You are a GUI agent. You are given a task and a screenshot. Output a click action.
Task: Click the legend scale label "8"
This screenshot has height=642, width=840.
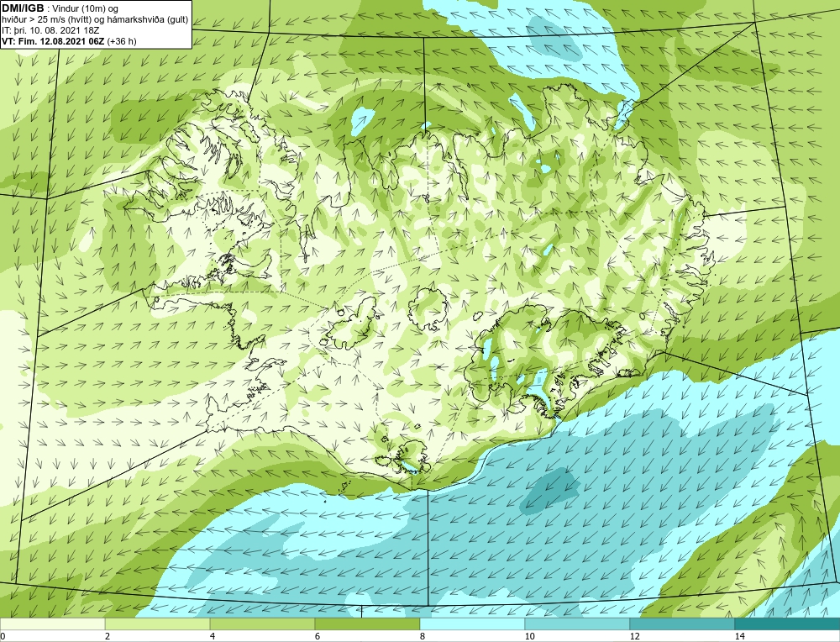tap(423, 636)
